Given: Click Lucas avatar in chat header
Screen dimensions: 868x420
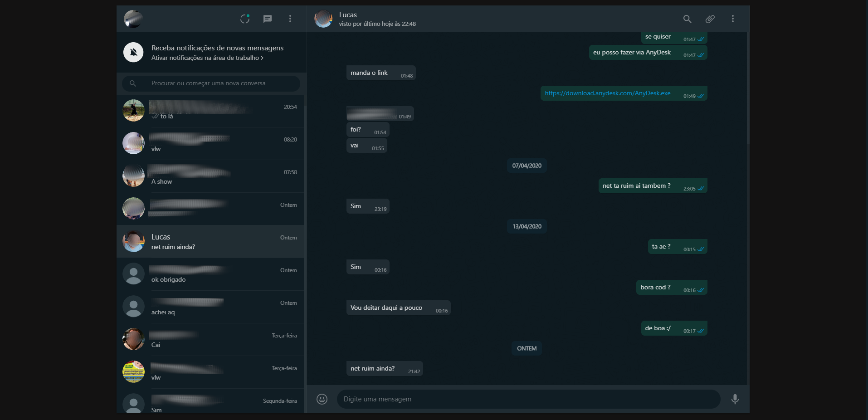Looking at the screenshot, I should tap(323, 19).
